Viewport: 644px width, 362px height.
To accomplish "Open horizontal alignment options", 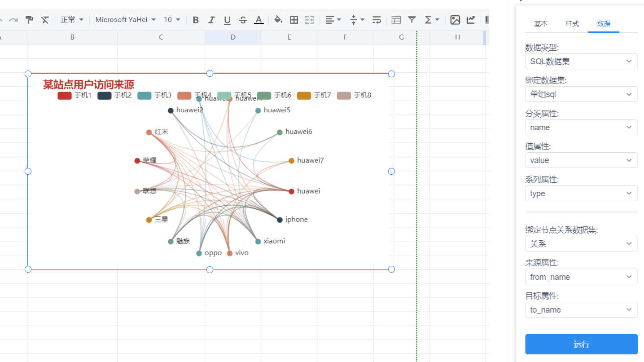I will click(333, 20).
